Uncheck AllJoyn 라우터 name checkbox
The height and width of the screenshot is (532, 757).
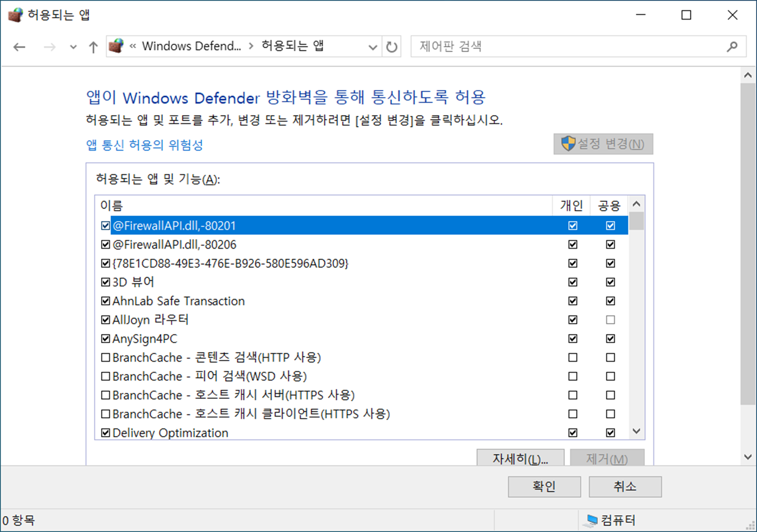click(106, 320)
